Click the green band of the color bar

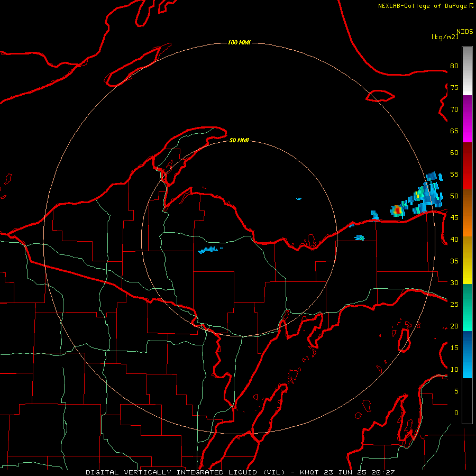tap(467, 307)
